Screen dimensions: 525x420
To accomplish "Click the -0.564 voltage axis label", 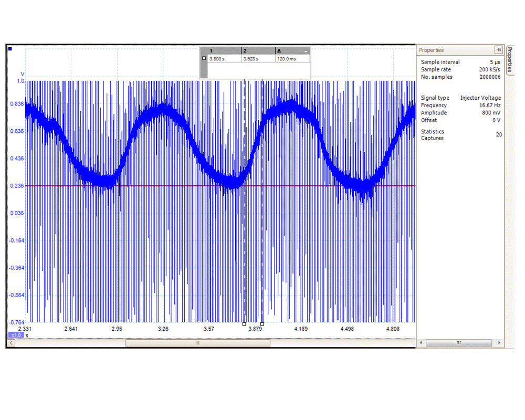I will coord(16,295).
